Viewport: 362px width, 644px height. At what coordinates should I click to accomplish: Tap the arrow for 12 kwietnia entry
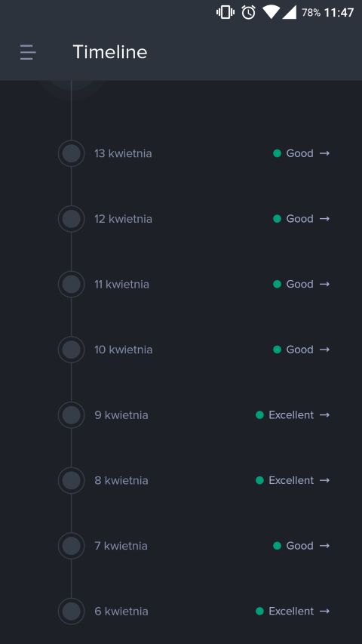pos(324,218)
